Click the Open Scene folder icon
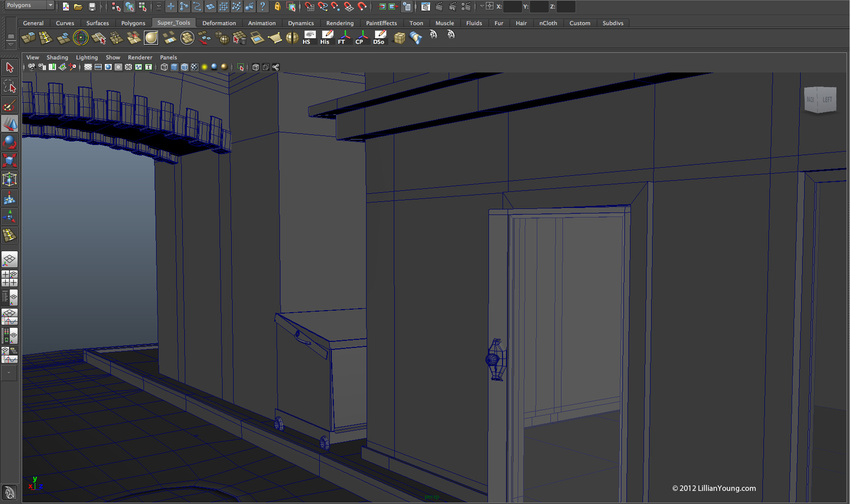 (78, 7)
